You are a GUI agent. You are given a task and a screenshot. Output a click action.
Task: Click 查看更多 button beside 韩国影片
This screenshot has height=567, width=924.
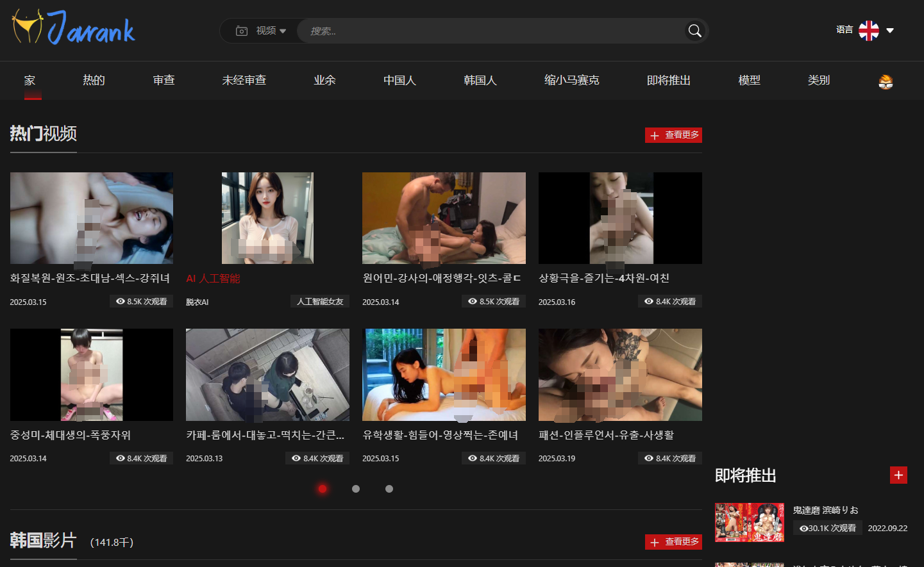point(673,542)
